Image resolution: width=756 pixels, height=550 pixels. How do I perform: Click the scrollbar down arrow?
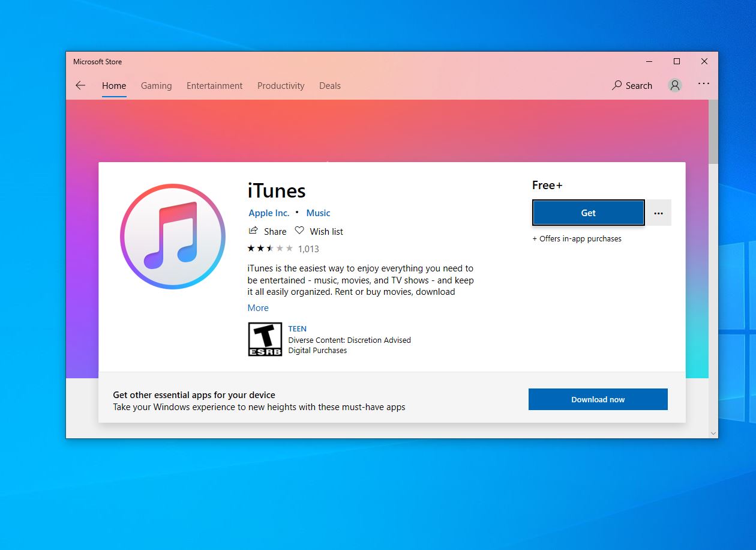point(713,433)
